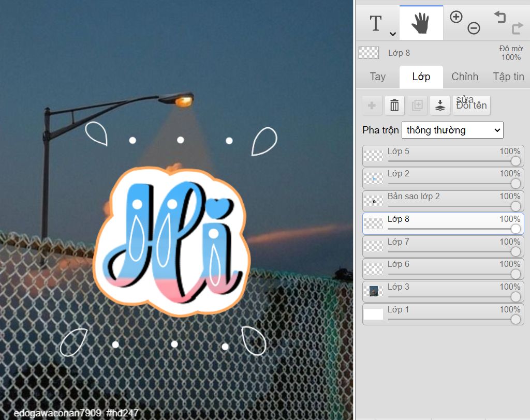Open the Pha trộn blend mode dropdown
Screen dimensions: 530x420
(x=452, y=130)
